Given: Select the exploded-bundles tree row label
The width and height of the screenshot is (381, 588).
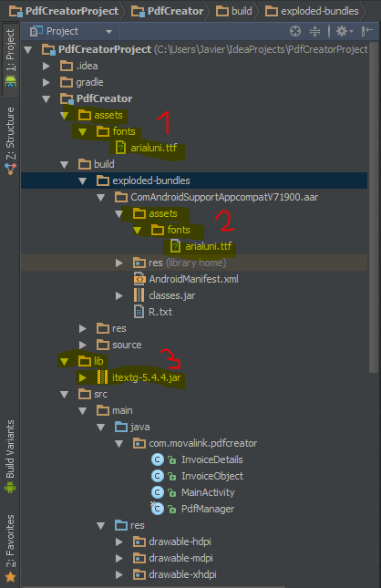Looking at the screenshot, I should click(x=151, y=181).
